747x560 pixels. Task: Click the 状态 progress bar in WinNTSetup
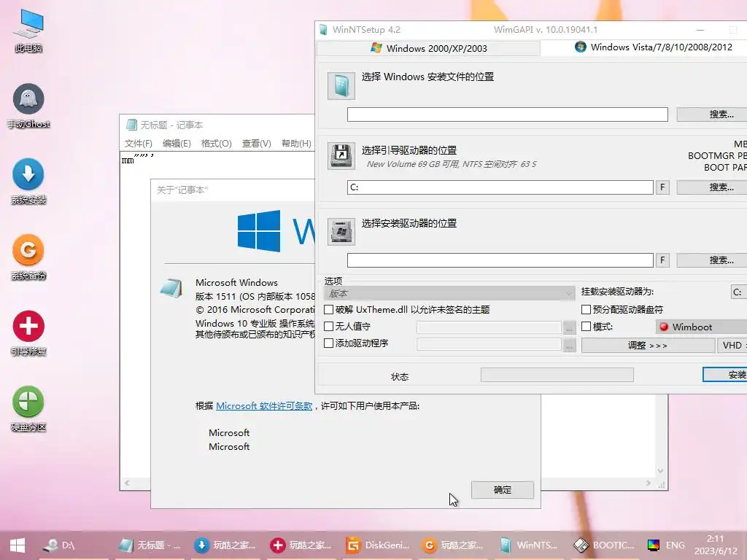point(557,375)
